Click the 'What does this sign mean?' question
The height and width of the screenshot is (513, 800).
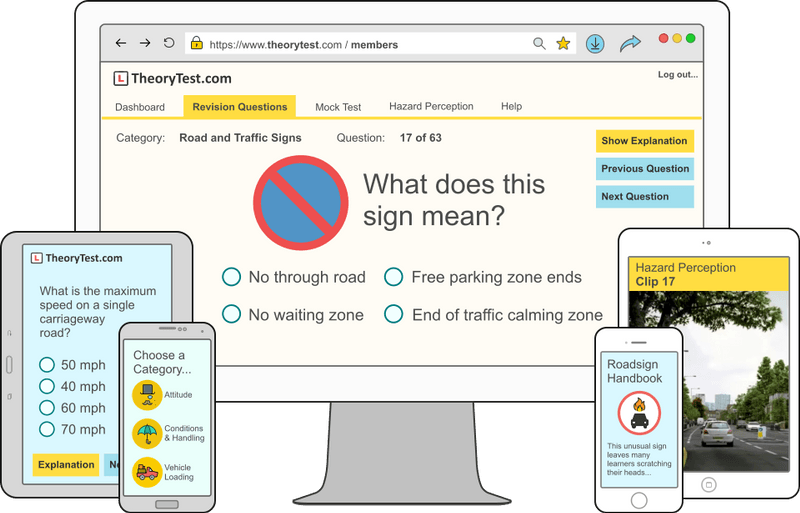point(454,200)
